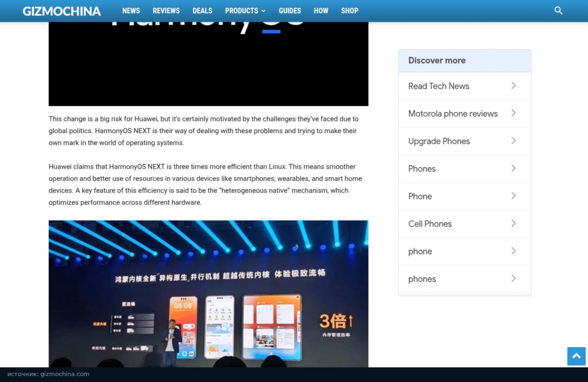This screenshot has width=588, height=382.
Task: Open the capitalized Phones link
Action: pos(465,169)
